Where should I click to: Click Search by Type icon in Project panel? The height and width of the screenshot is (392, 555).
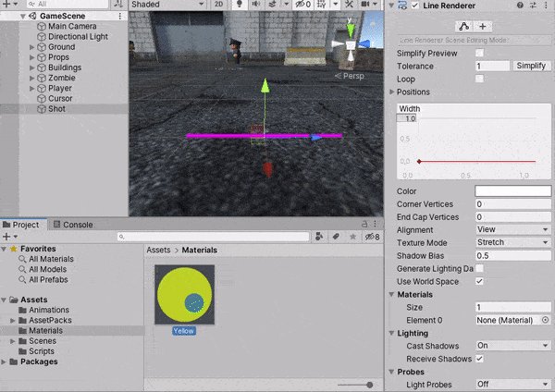(x=319, y=237)
